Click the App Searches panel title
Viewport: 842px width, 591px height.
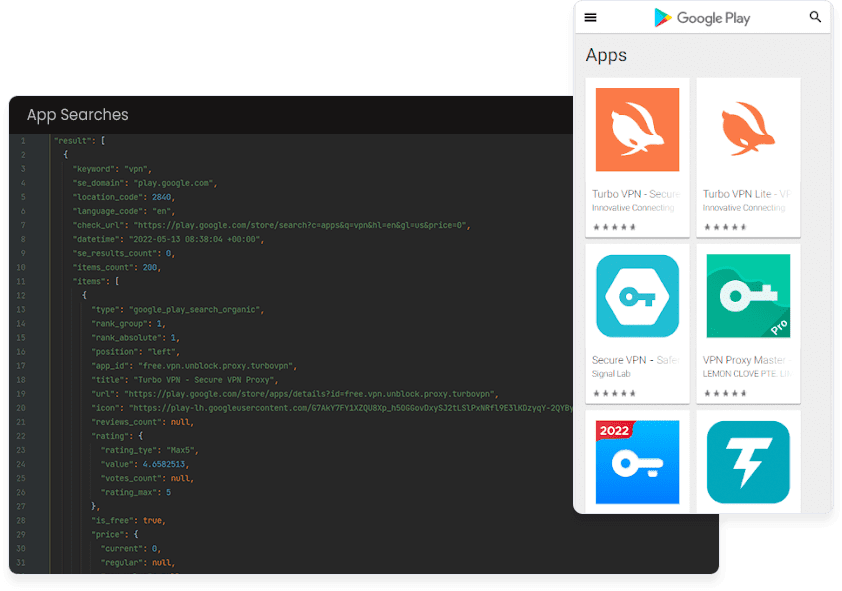[x=77, y=114]
